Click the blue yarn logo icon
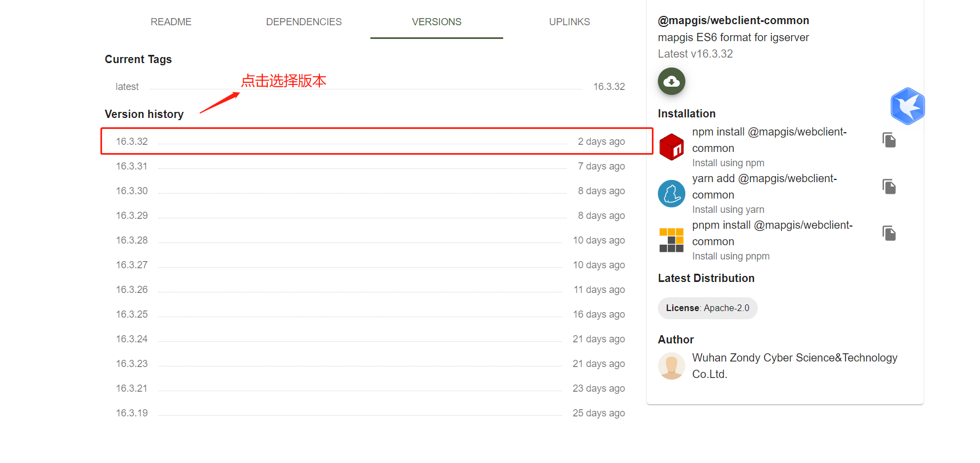The image size is (980, 463). pos(672,194)
